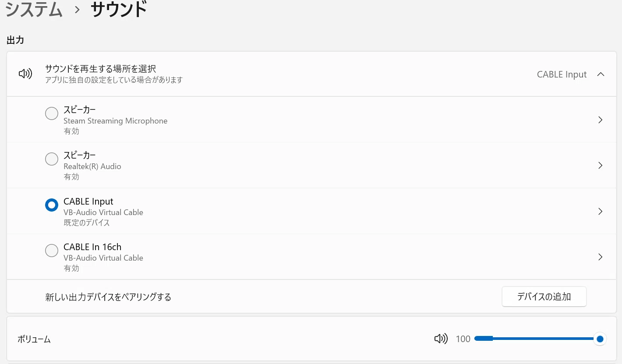Select CABLE In 16ch radio button
Image resolution: width=622 pixels, height=364 pixels.
(52, 251)
